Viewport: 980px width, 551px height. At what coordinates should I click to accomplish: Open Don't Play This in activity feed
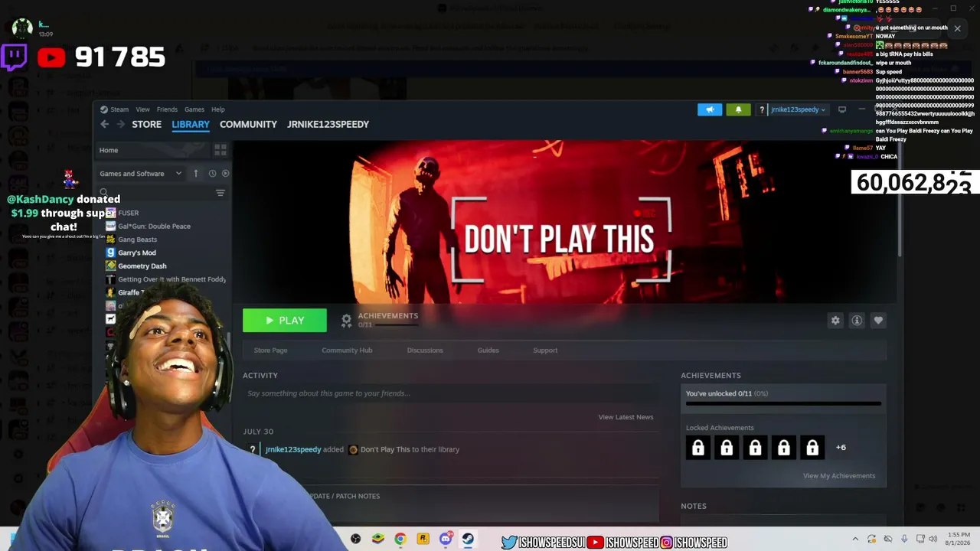click(385, 449)
